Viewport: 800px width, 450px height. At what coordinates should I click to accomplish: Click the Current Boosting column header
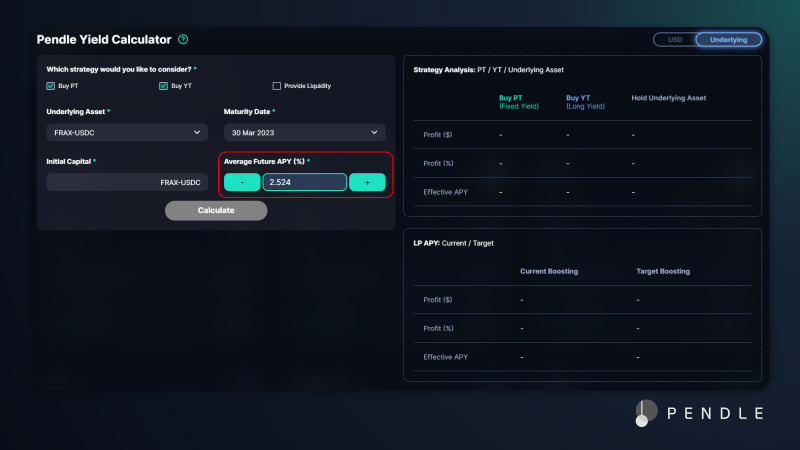coord(549,271)
